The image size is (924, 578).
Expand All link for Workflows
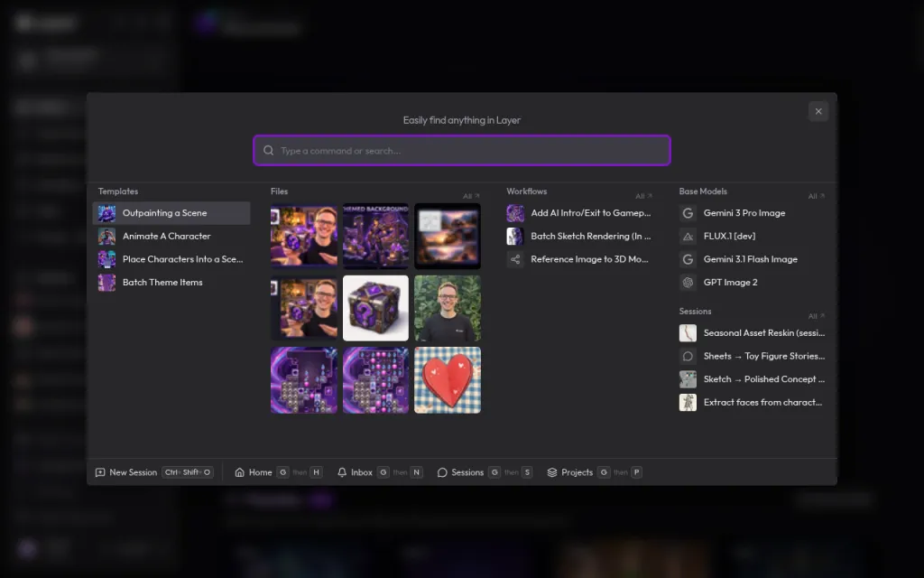pyautogui.click(x=643, y=196)
